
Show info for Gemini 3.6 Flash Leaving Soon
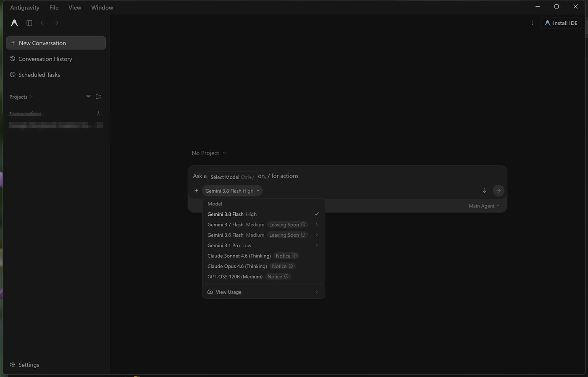tap(303, 235)
